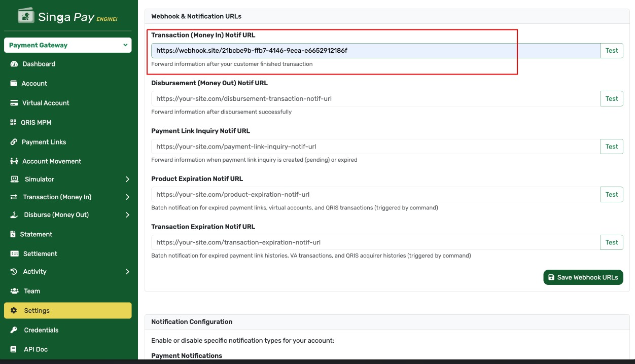Open Virtual Account via its card icon
The width and height of the screenshot is (635, 364).
click(14, 103)
